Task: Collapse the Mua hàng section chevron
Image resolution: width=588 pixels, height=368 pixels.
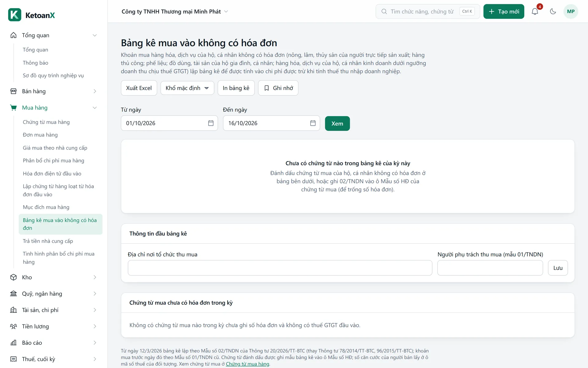Action: coord(95,108)
